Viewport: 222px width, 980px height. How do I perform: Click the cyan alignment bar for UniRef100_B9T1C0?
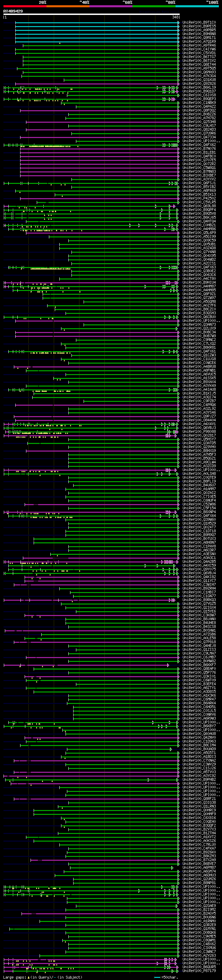click(97, 23)
